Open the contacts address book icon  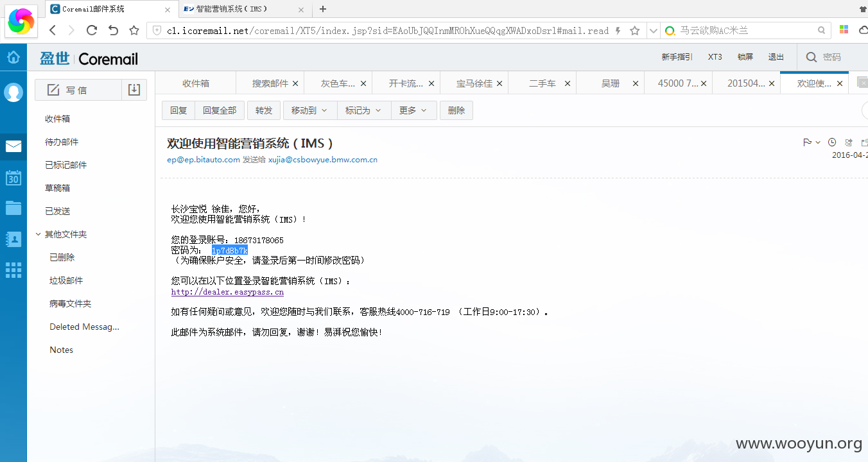click(x=13, y=239)
